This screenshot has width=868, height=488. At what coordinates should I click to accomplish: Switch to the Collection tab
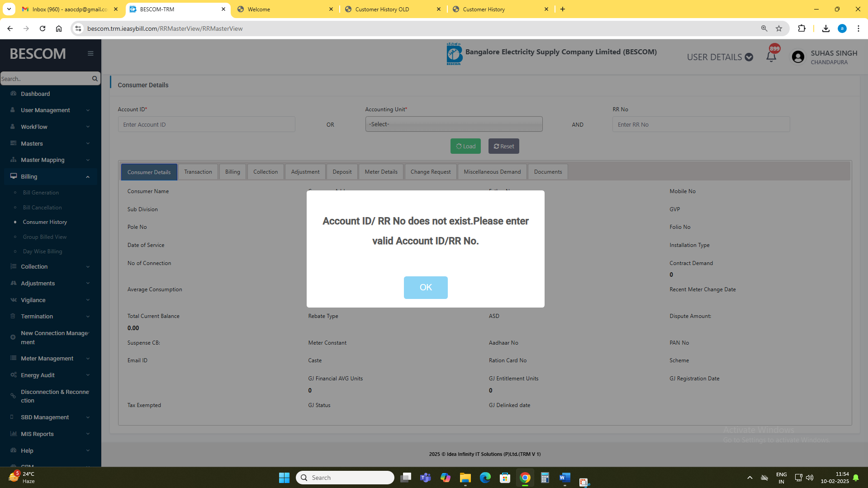pyautogui.click(x=266, y=172)
